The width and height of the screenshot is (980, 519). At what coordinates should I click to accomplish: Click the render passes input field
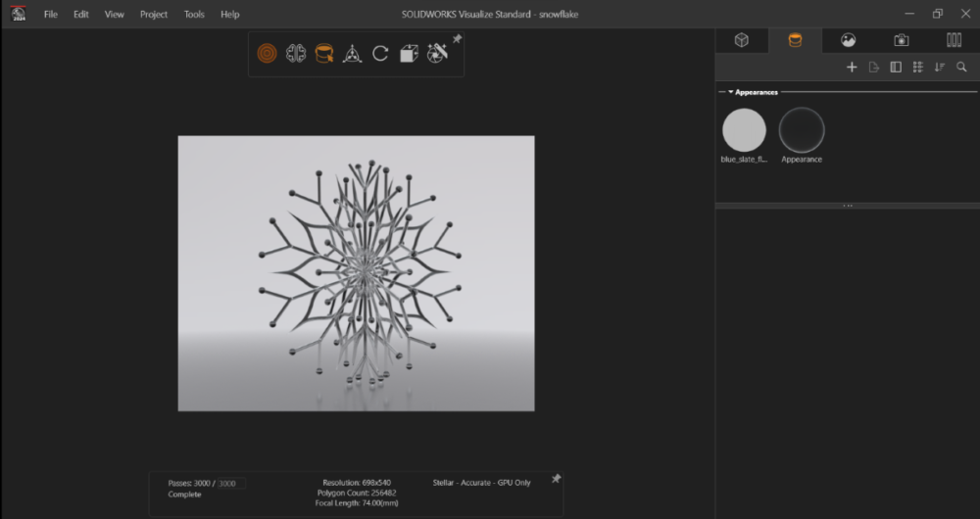coord(231,484)
